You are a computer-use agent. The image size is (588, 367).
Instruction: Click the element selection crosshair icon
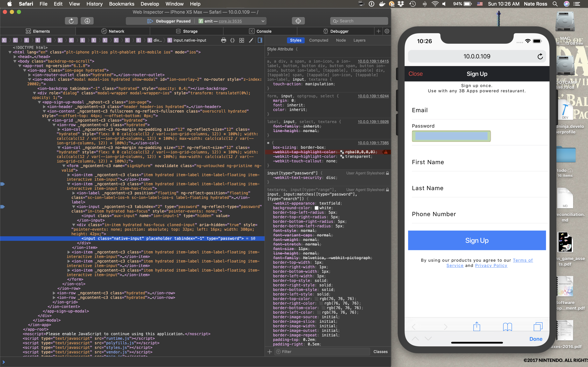(x=298, y=21)
